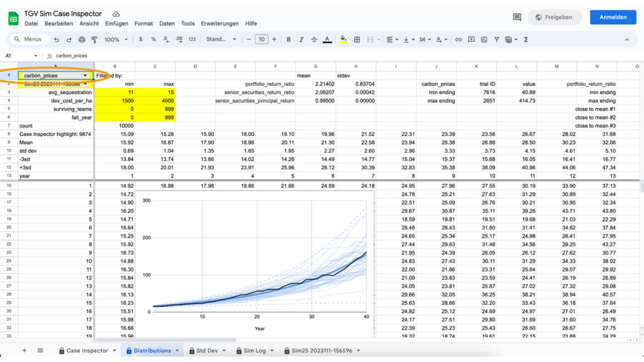Open the fill color picker

344,39
